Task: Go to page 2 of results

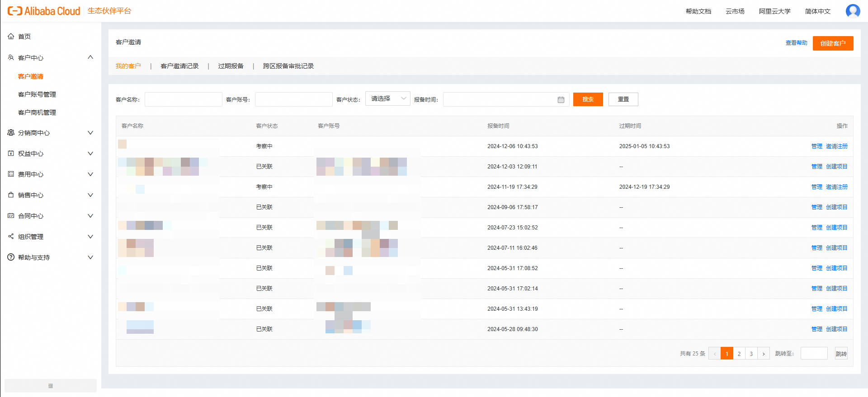Action: click(x=739, y=354)
